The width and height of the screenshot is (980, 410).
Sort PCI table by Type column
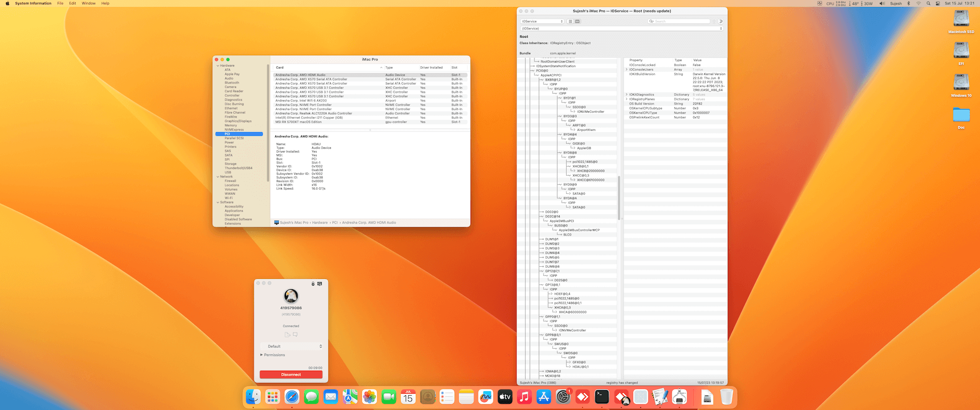tap(401, 67)
